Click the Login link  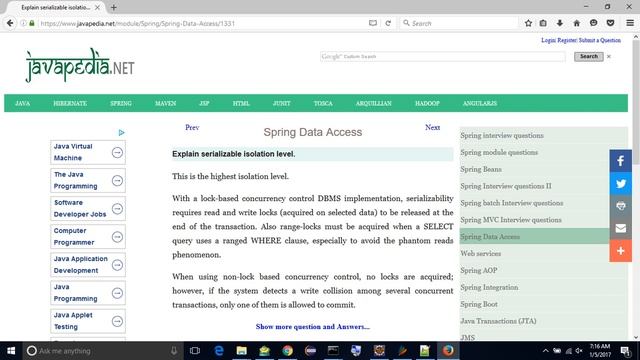click(x=548, y=40)
